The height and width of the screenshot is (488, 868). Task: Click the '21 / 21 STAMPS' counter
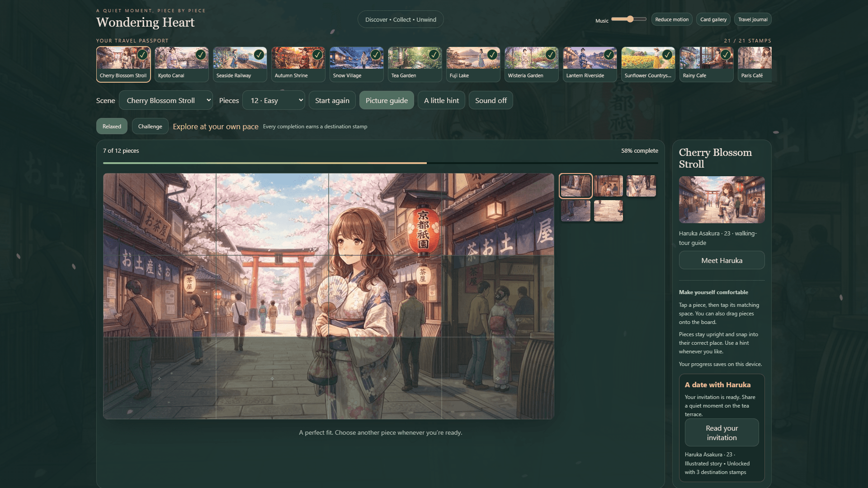tap(748, 41)
